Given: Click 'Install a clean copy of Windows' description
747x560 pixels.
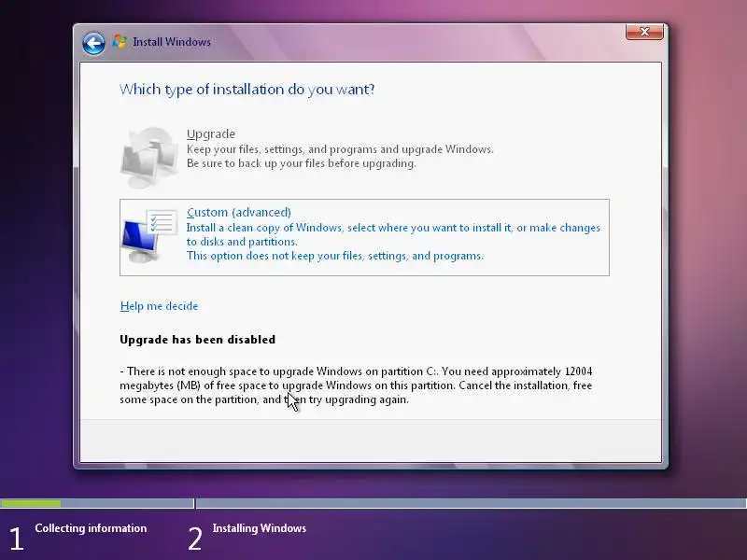Looking at the screenshot, I should [393, 234].
